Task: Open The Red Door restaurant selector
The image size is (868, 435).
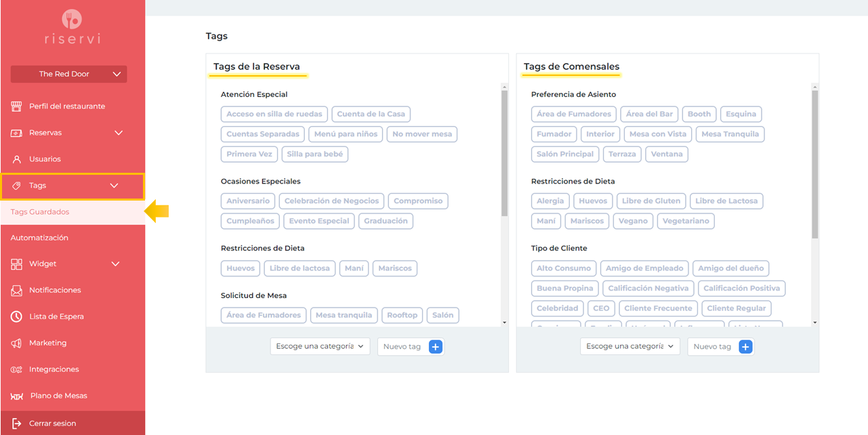Action: point(69,74)
